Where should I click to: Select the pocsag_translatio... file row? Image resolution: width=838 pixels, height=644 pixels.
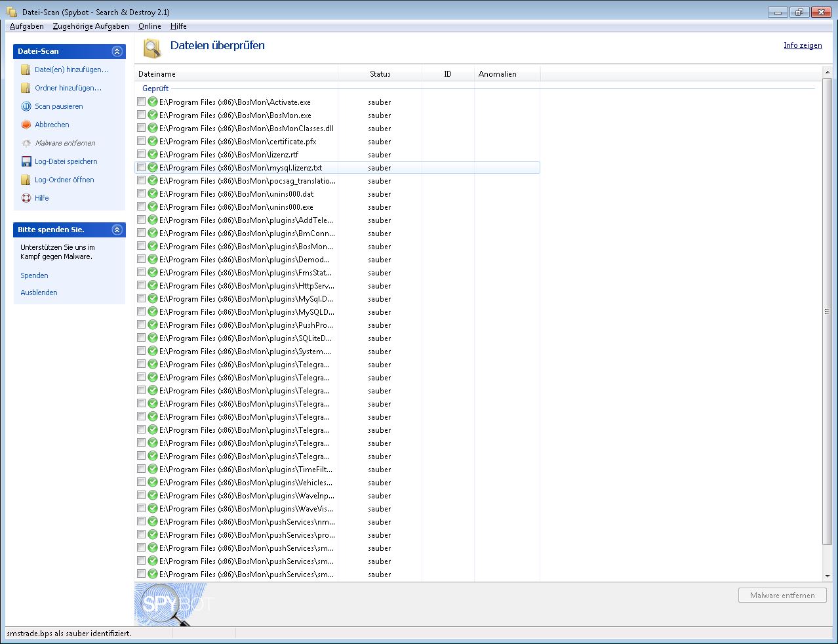(337, 181)
